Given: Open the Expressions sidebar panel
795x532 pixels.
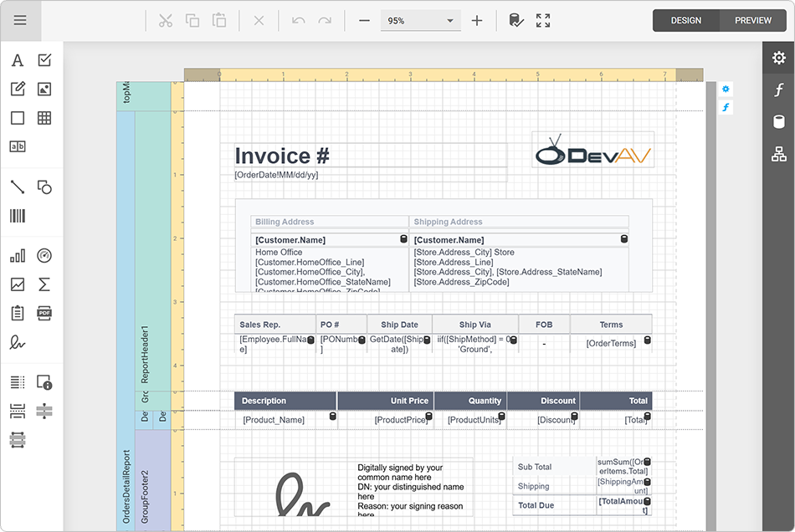Looking at the screenshot, I should 779,90.
